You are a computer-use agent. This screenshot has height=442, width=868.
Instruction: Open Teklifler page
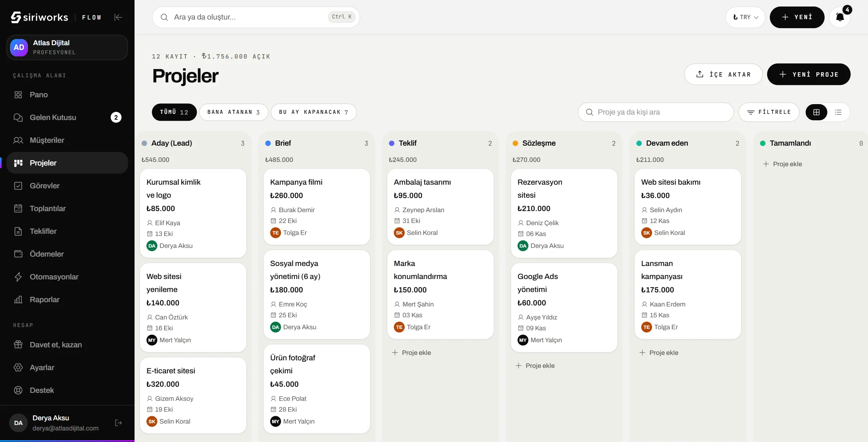coord(67,231)
